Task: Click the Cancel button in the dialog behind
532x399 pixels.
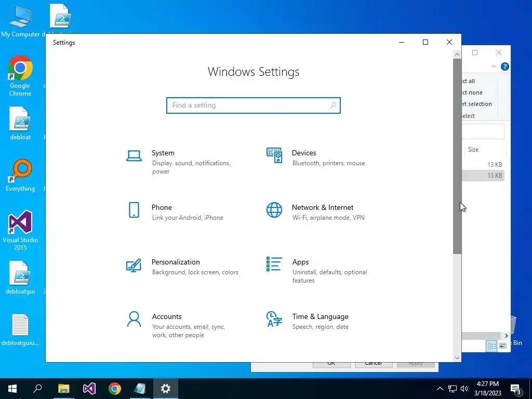Action: pyautogui.click(x=374, y=364)
